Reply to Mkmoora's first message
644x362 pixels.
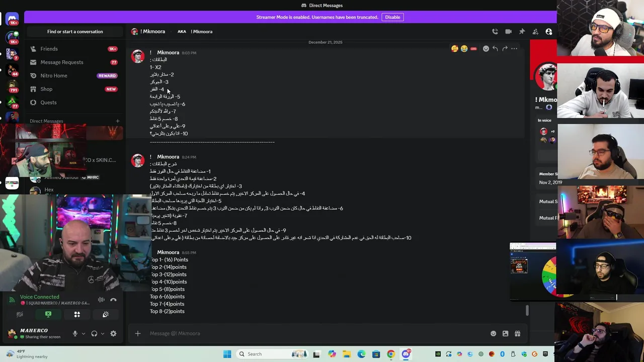495,49
